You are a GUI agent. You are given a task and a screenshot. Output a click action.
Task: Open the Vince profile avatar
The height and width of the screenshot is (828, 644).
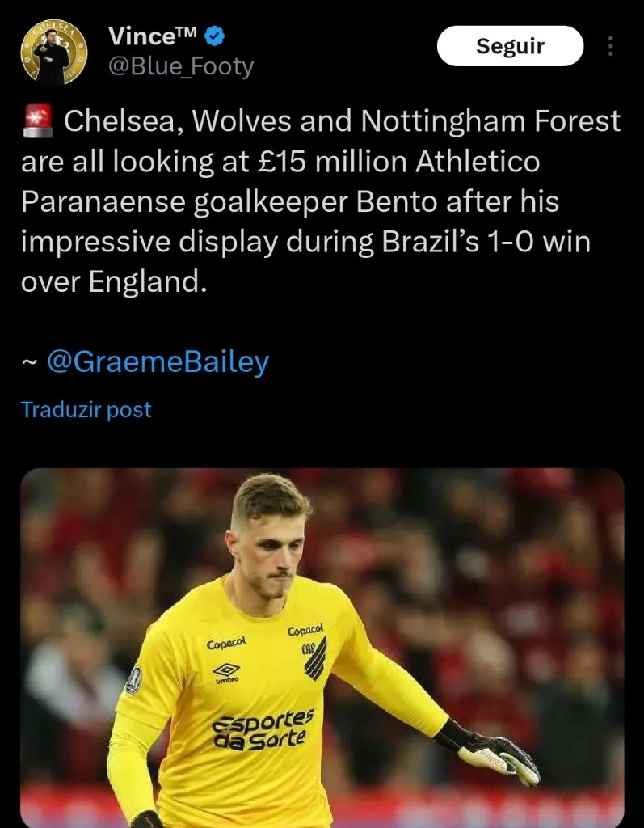pos(54,52)
